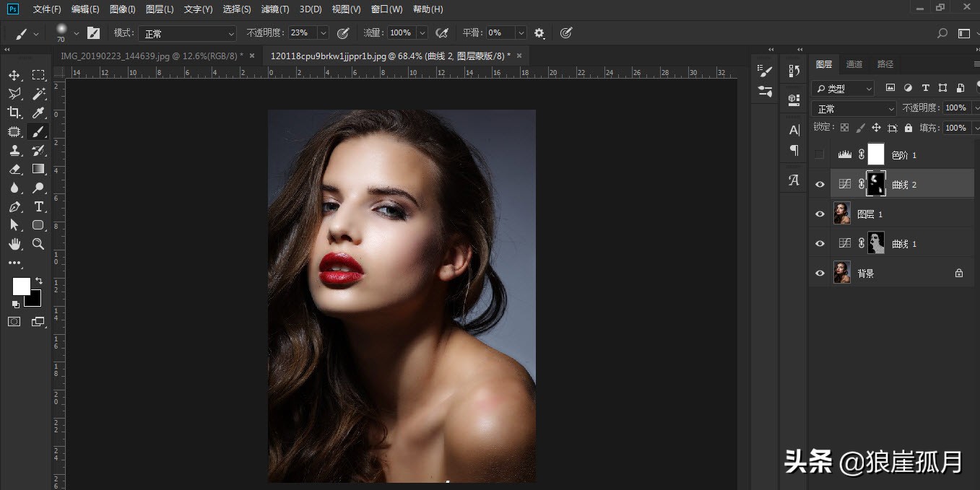Select the Move tool

coord(14,75)
